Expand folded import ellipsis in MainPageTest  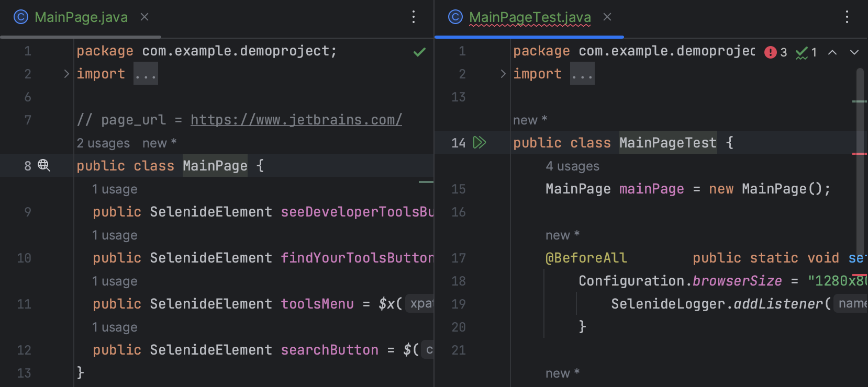(582, 74)
